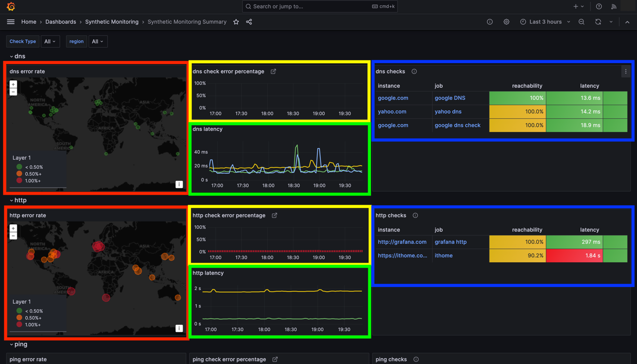Screen dimensions: 637x364
Task: Open yahoo.com instance link
Action: point(392,112)
